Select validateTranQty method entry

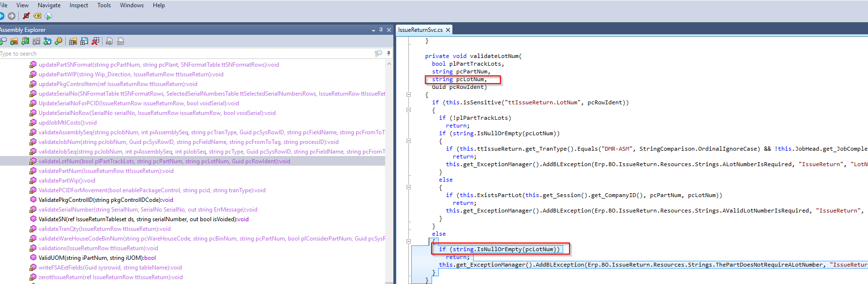(x=105, y=229)
